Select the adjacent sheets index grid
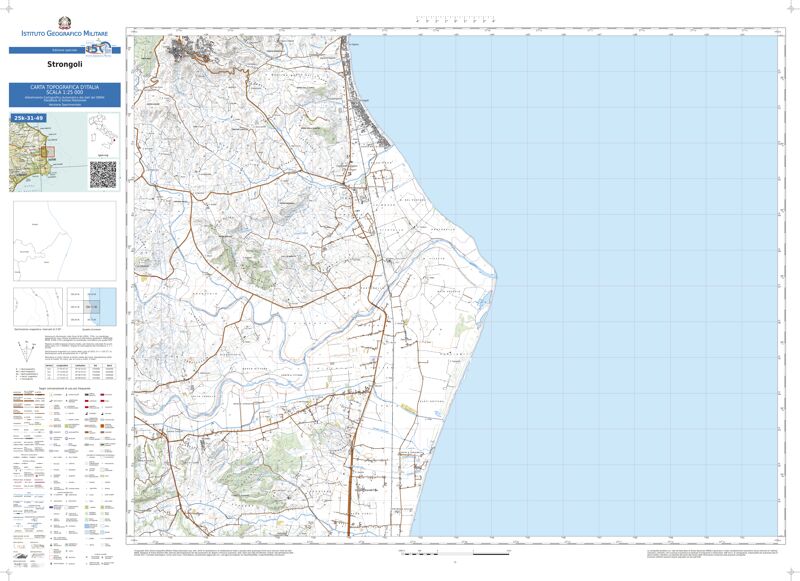Image resolution: width=800 pixels, height=581 pixels. coord(93,306)
